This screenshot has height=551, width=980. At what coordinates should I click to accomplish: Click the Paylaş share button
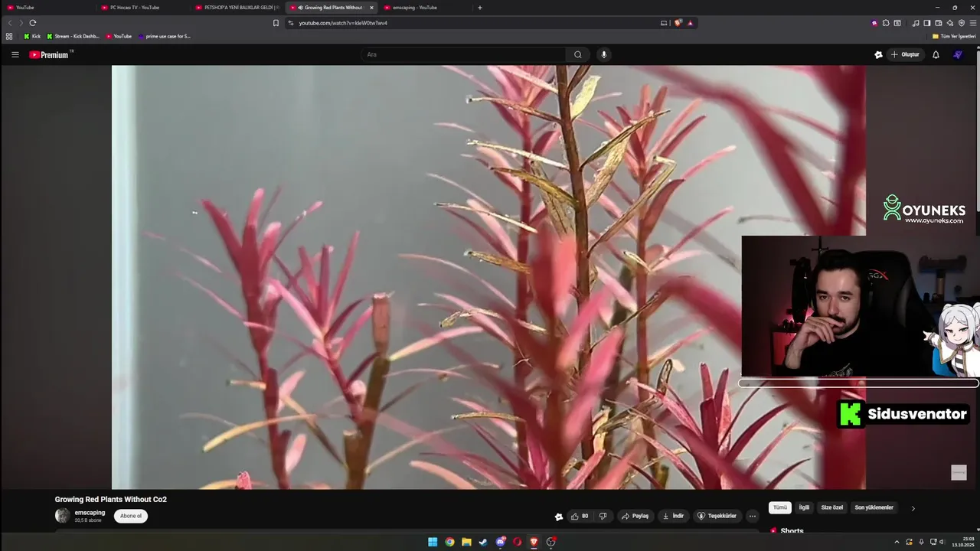click(x=635, y=516)
